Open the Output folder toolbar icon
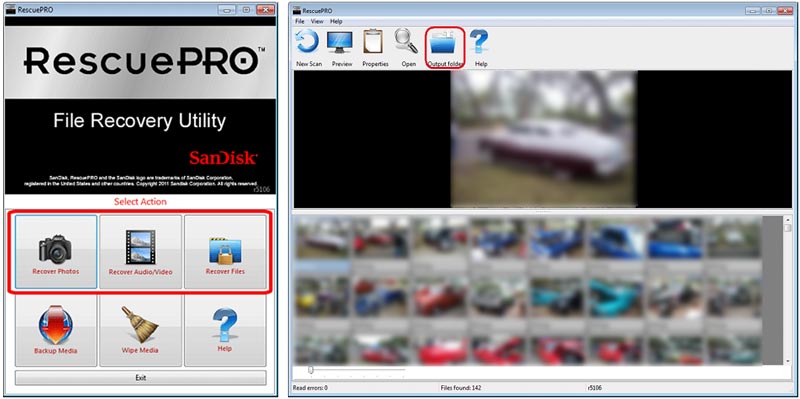800x399 pixels. 445,47
